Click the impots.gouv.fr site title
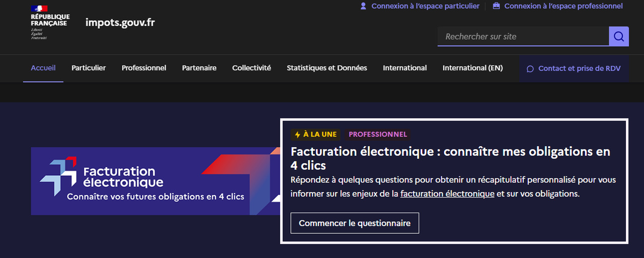This screenshot has height=258, width=644. click(x=120, y=22)
